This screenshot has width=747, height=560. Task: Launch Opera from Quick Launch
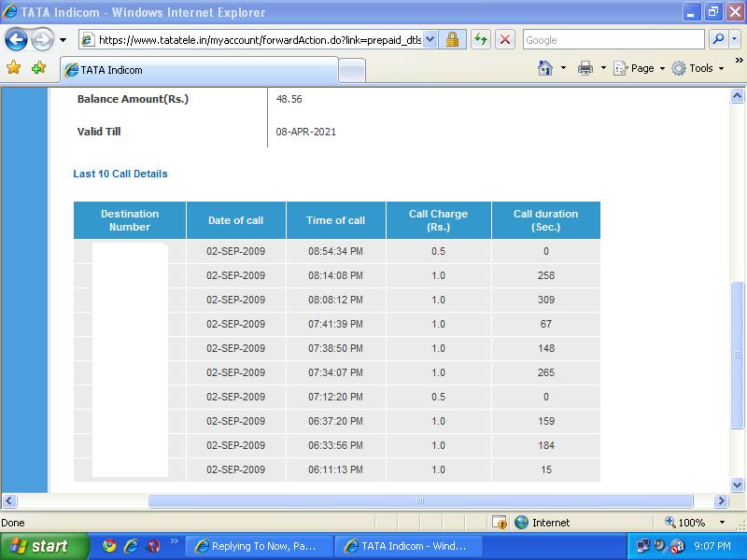coord(153,546)
